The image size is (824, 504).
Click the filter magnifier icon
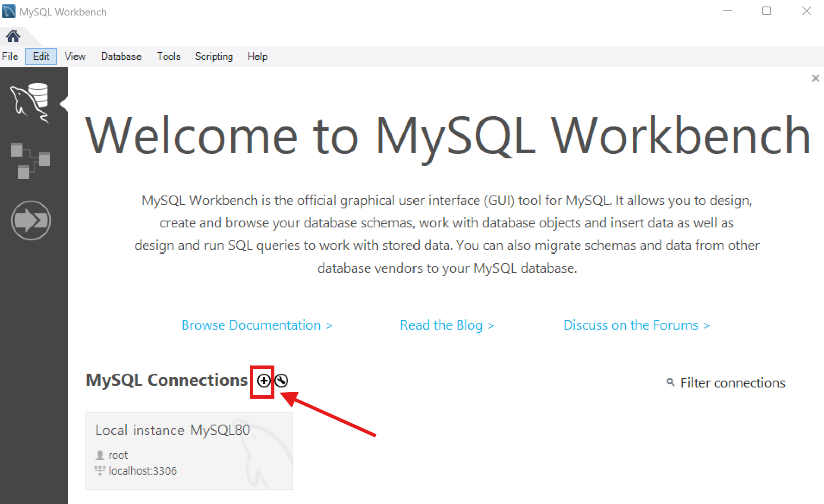(x=670, y=382)
